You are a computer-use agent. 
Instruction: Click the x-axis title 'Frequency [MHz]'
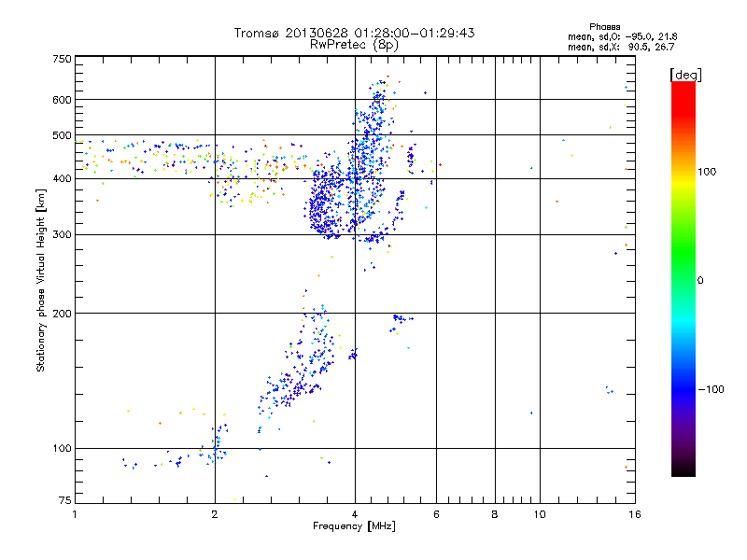coord(354,526)
